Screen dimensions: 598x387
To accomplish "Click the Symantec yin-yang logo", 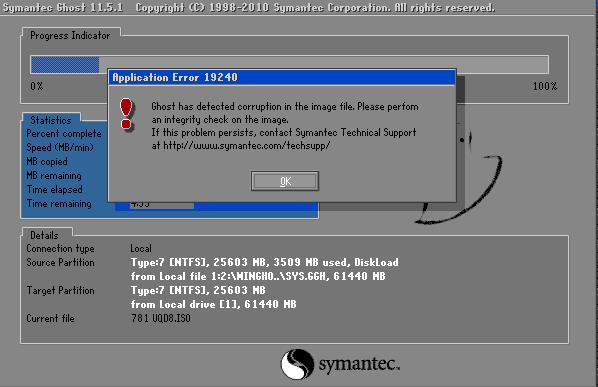I will (x=297, y=364).
